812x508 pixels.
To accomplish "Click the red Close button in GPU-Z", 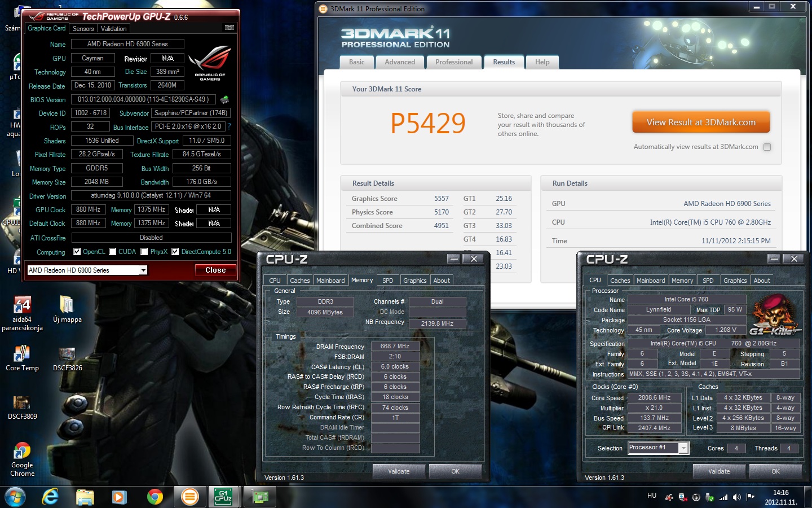I will (215, 270).
